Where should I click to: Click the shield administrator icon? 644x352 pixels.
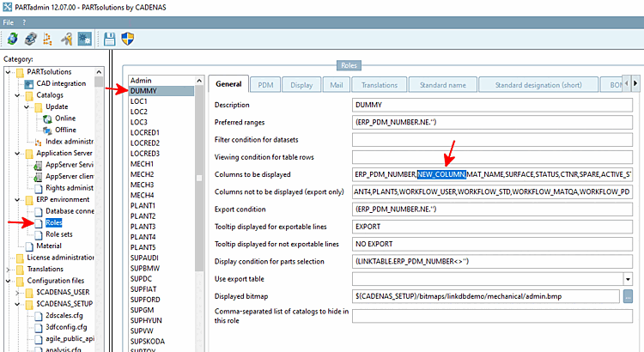128,39
